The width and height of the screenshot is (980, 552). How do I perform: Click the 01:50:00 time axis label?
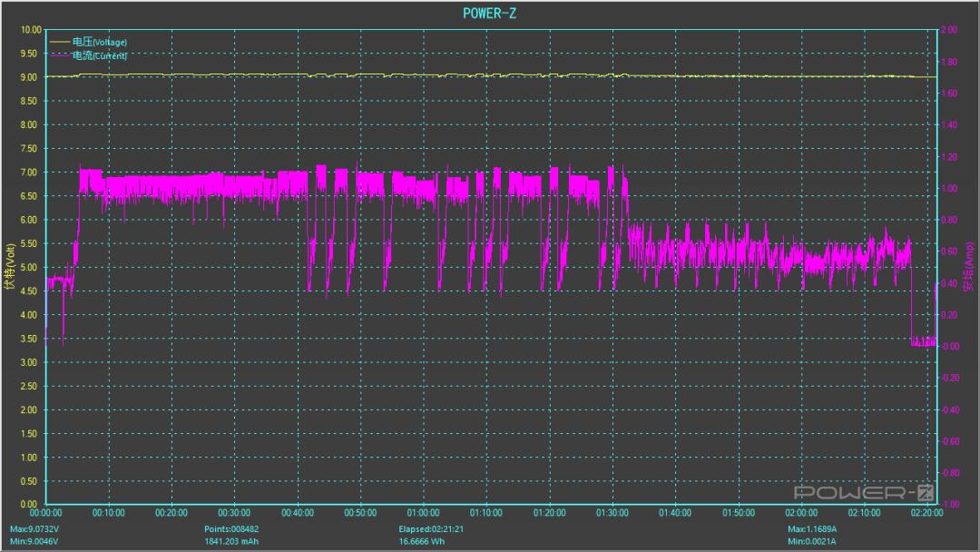738,513
